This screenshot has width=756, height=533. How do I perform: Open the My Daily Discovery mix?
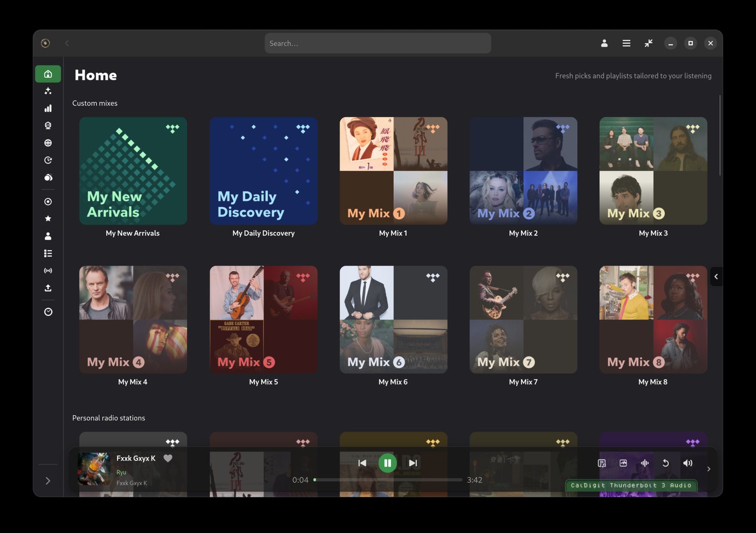point(264,171)
